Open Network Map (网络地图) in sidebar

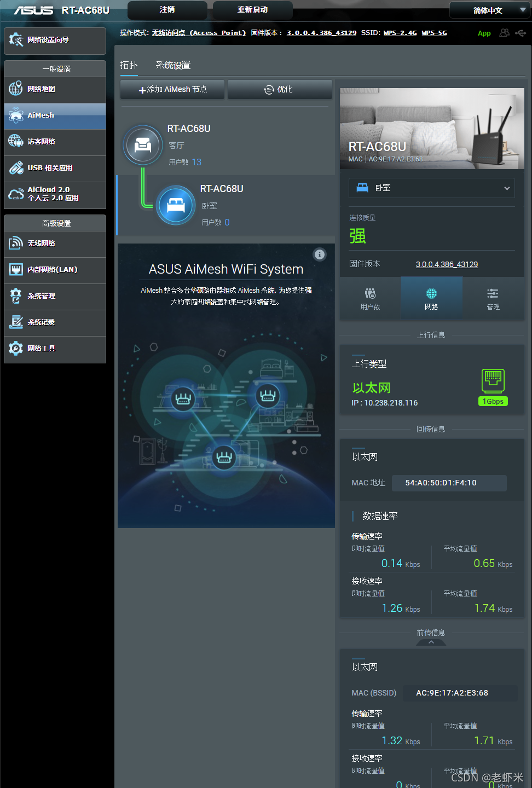coord(55,89)
